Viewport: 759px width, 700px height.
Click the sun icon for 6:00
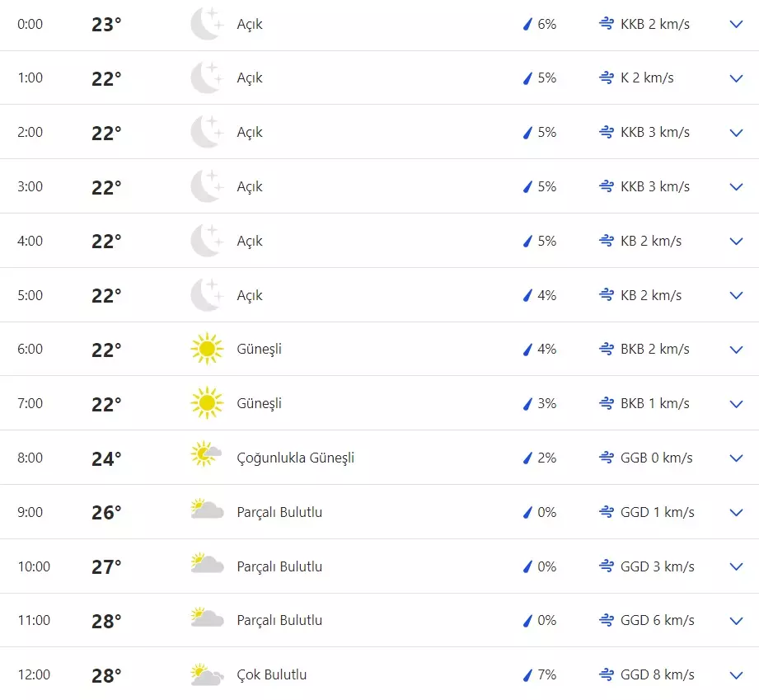[206, 349]
